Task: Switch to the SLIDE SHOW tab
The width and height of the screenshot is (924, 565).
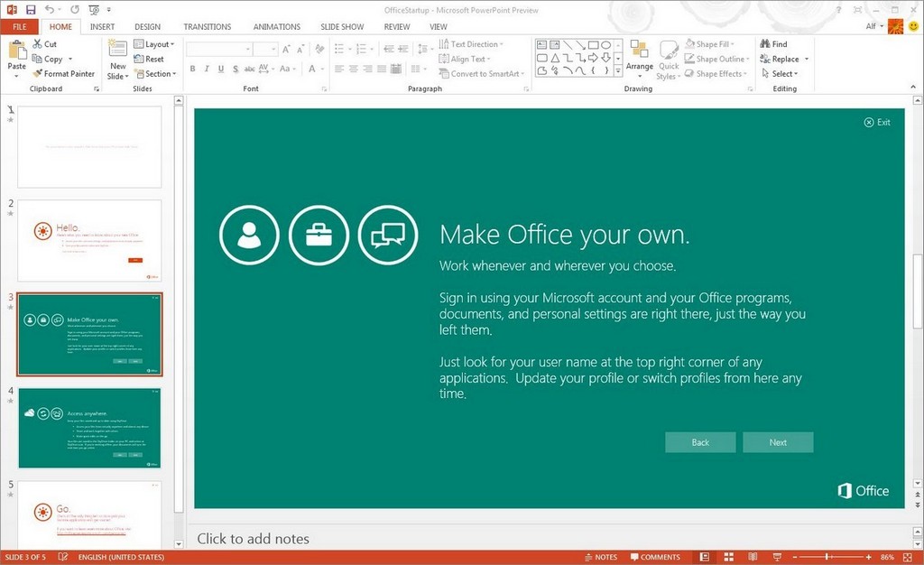Action: click(342, 26)
